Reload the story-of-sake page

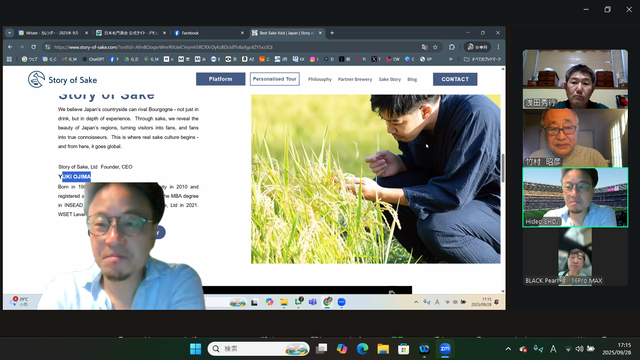[x=33, y=47]
